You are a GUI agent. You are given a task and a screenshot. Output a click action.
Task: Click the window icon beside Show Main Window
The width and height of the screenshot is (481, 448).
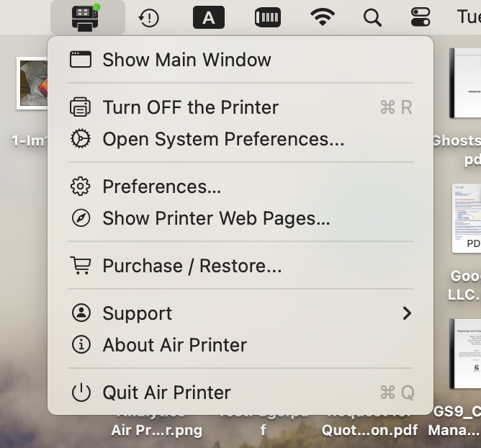click(81, 59)
